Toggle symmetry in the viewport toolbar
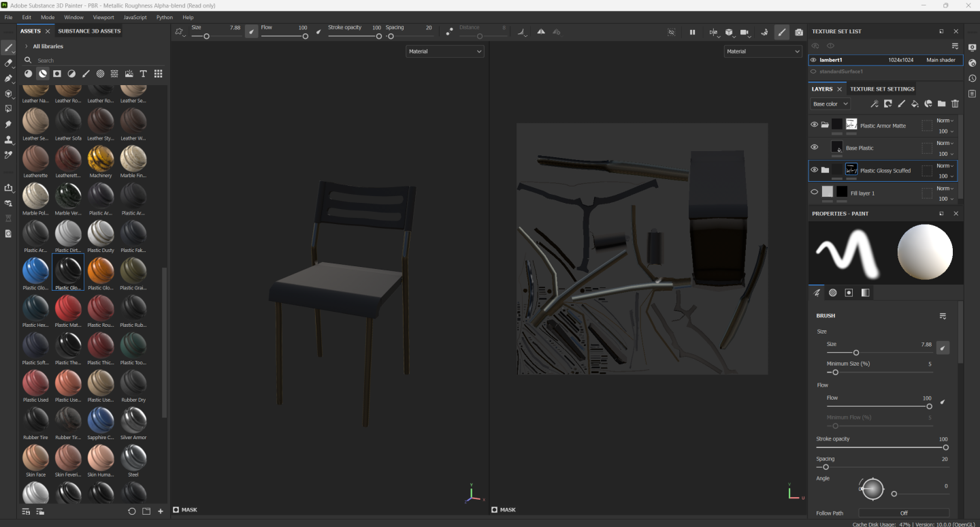The height and width of the screenshot is (527, 980). click(541, 31)
